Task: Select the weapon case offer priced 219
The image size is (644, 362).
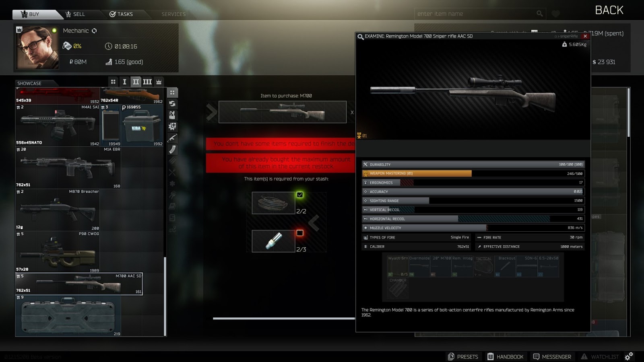Action: pyautogui.click(x=68, y=316)
